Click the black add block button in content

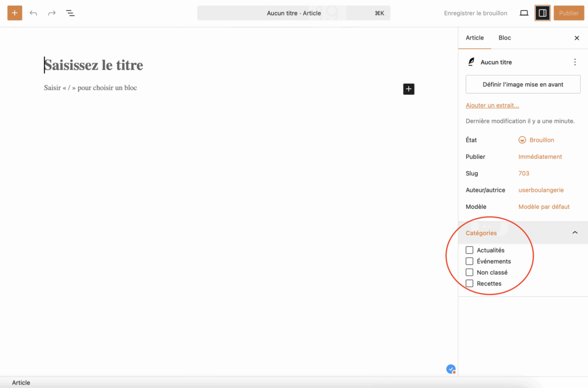(x=408, y=89)
